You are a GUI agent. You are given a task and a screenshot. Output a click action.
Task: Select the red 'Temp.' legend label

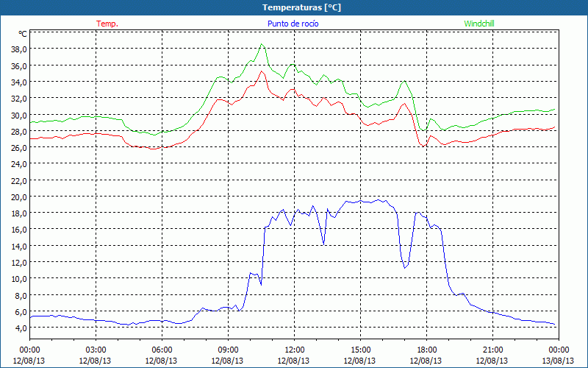[107, 24]
